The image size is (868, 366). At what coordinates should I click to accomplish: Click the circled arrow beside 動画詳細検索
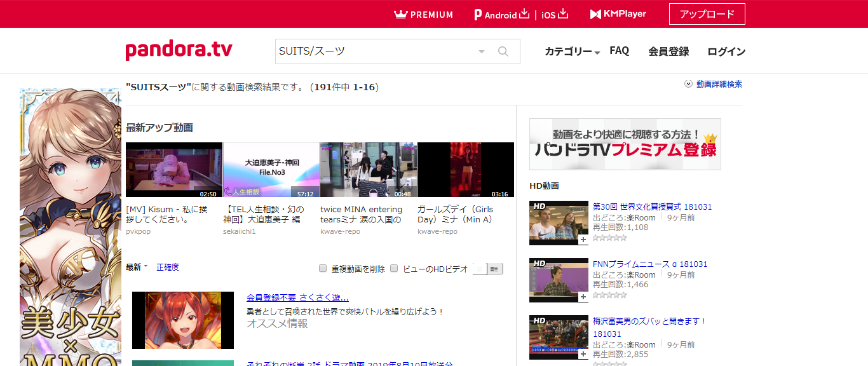688,84
